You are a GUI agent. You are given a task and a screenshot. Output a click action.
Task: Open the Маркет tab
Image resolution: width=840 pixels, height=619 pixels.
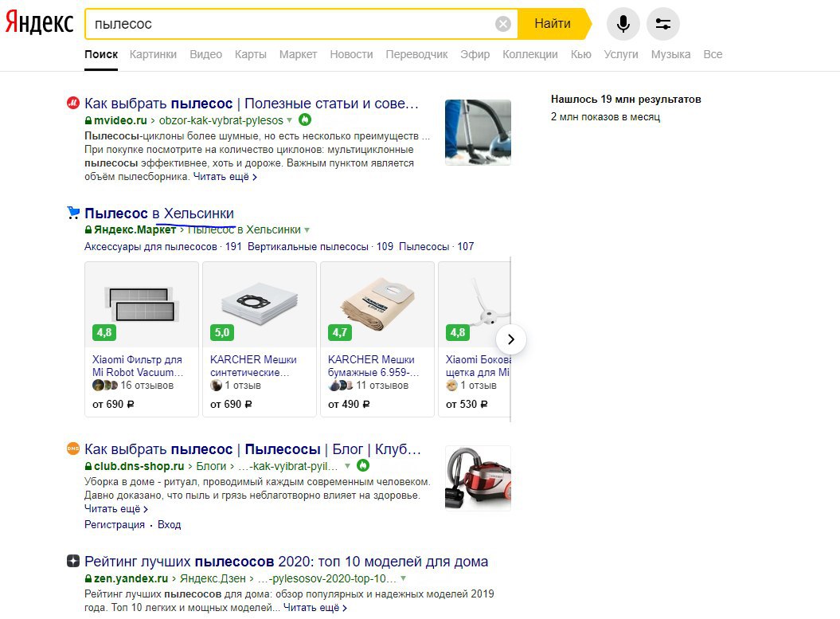pyautogui.click(x=298, y=54)
